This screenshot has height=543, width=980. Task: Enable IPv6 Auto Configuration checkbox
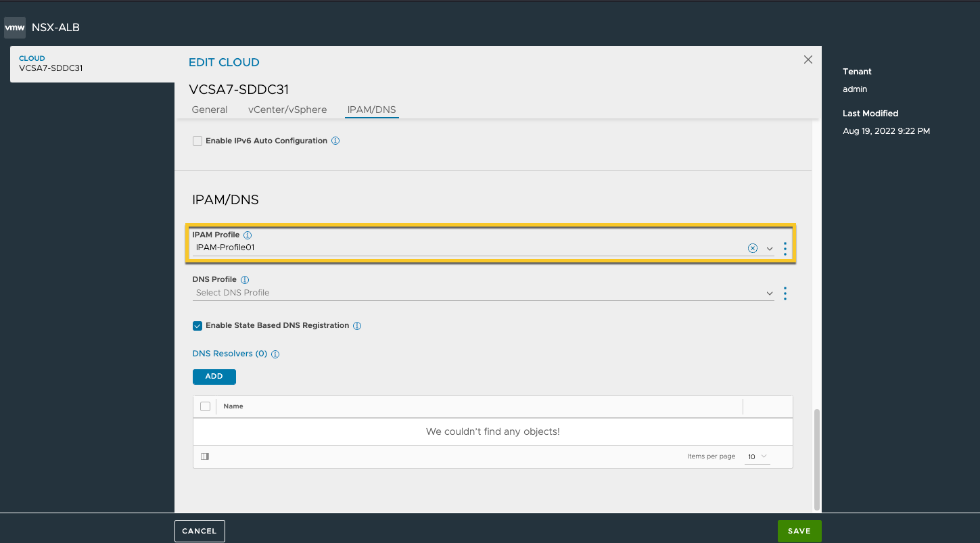[197, 141]
